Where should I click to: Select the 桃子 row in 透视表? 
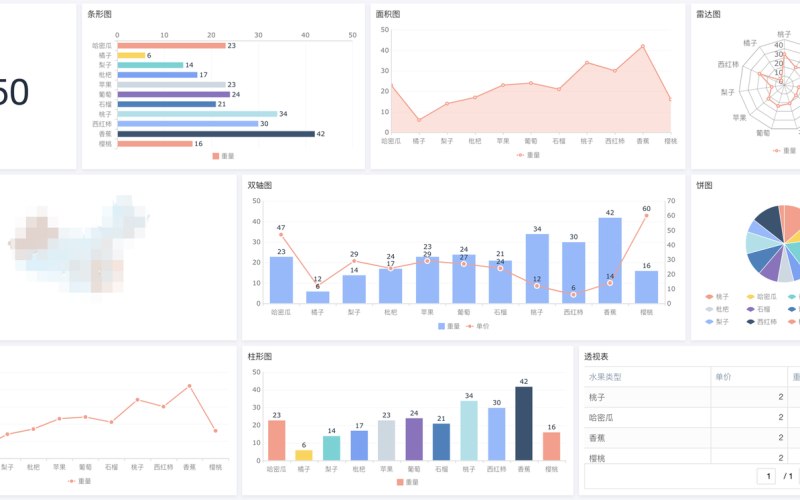point(692,397)
